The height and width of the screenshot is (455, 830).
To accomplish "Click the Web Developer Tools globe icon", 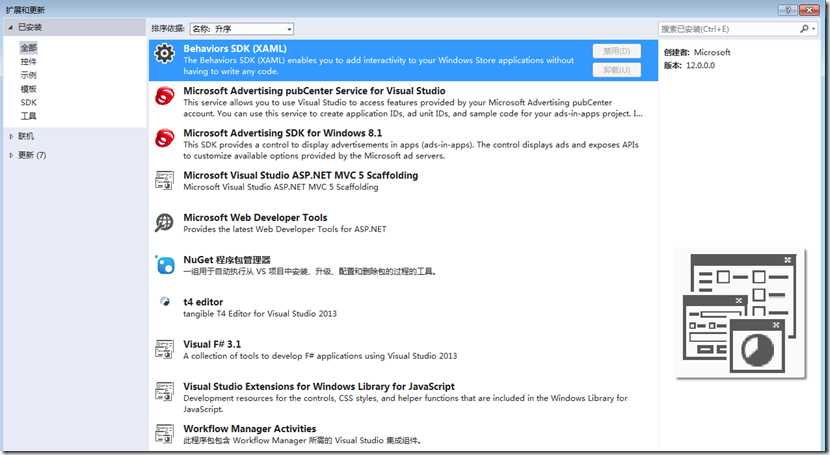I will [164, 222].
